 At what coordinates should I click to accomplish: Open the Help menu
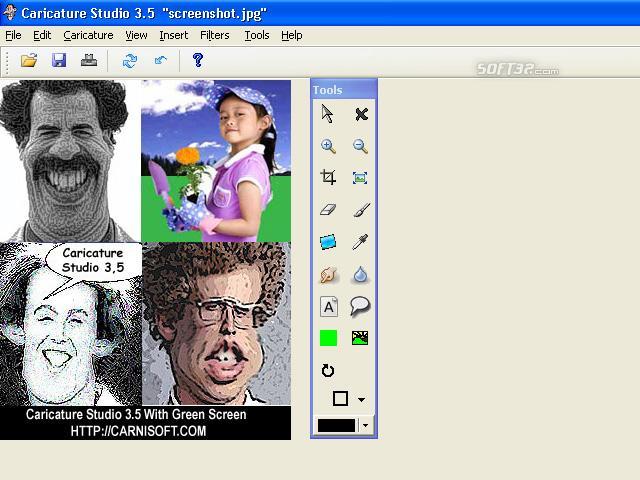point(291,36)
